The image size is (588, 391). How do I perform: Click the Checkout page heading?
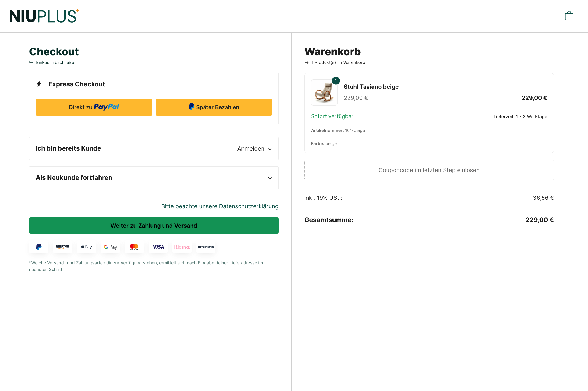tap(54, 52)
